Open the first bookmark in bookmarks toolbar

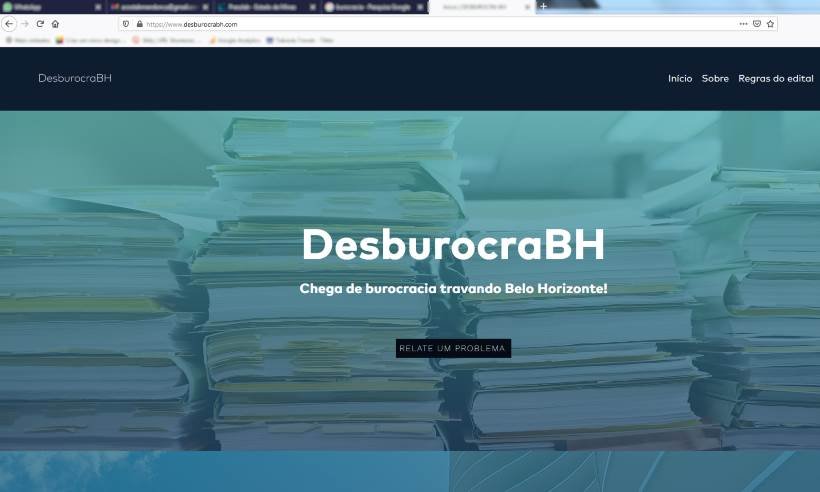(27, 40)
